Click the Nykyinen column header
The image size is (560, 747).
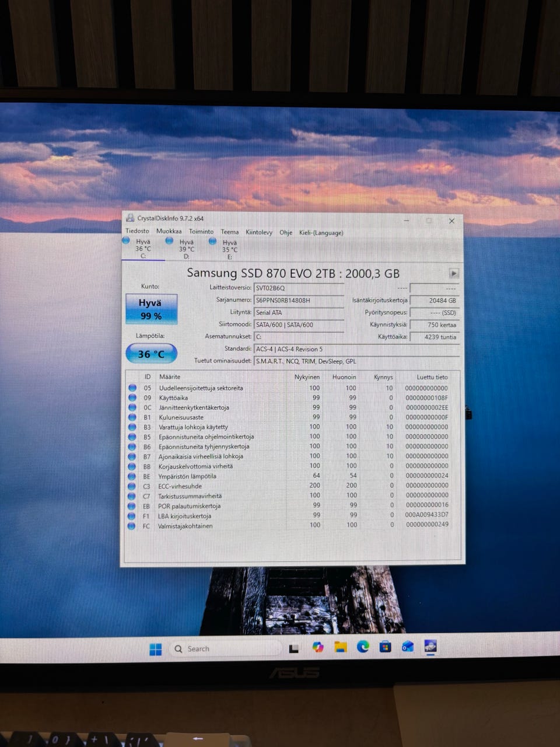[x=307, y=377]
